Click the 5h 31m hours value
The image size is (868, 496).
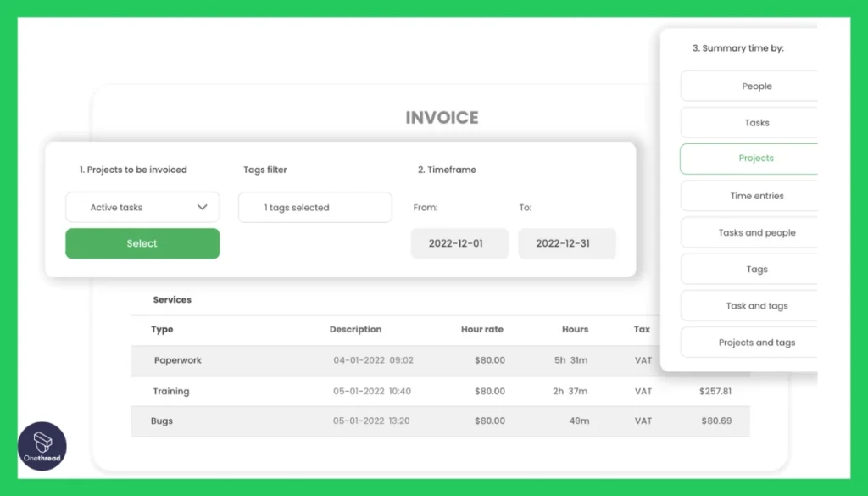[x=570, y=360]
